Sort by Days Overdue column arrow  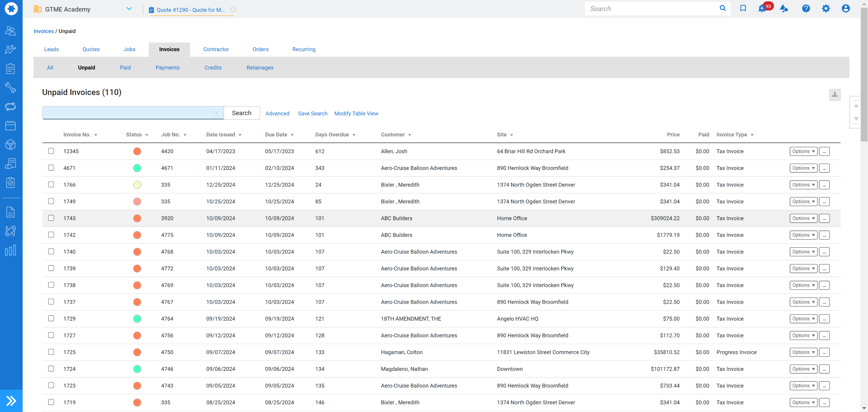pyautogui.click(x=354, y=135)
